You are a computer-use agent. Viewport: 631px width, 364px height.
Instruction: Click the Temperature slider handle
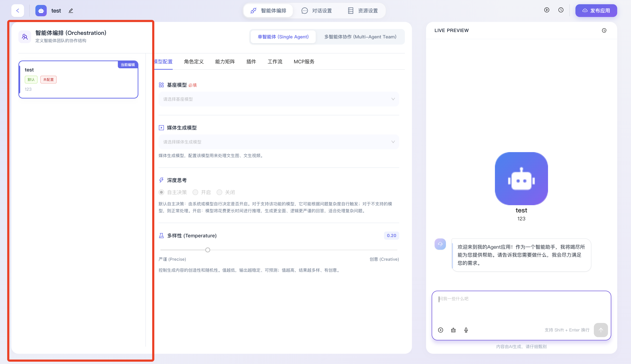208,250
